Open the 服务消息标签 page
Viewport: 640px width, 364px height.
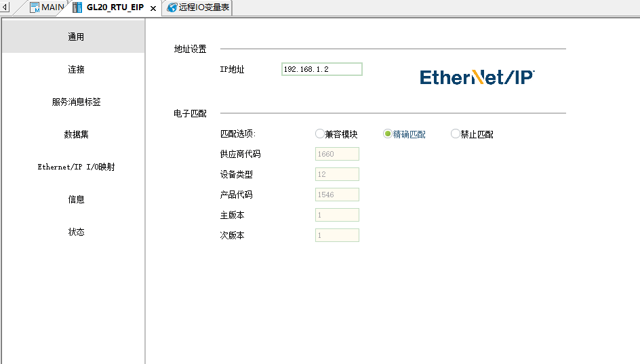click(76, 102)
